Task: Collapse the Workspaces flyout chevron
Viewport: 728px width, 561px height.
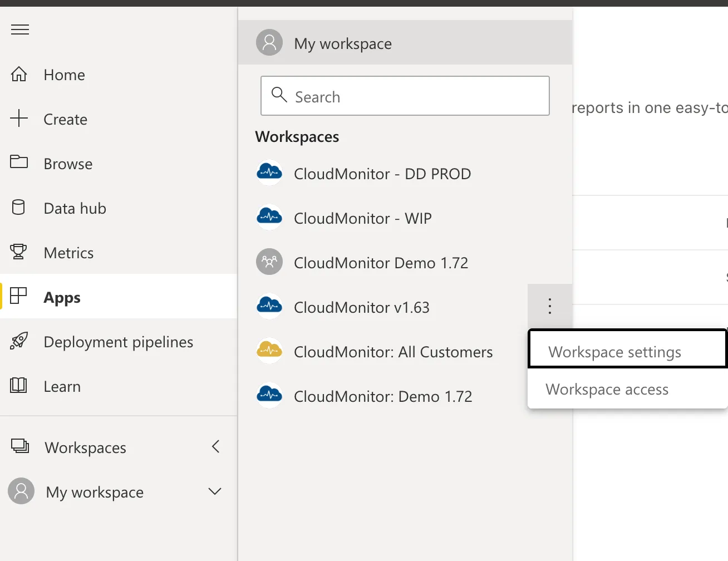Action: coord(216,446)
